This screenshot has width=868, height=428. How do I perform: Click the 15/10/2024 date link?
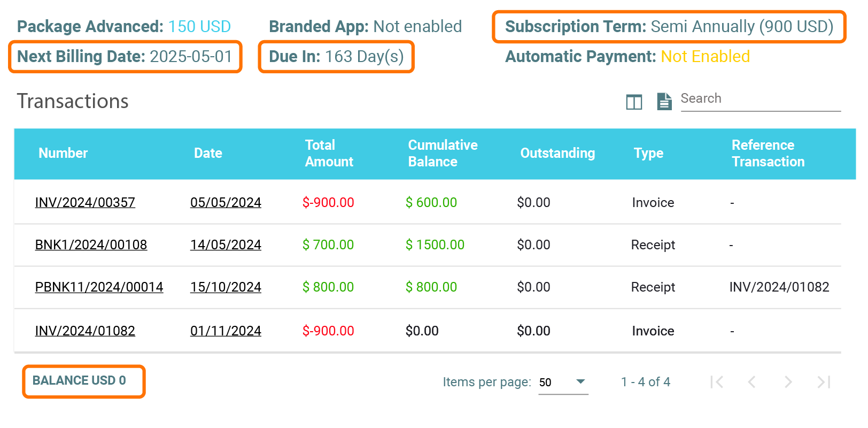(x=226, y=287)
